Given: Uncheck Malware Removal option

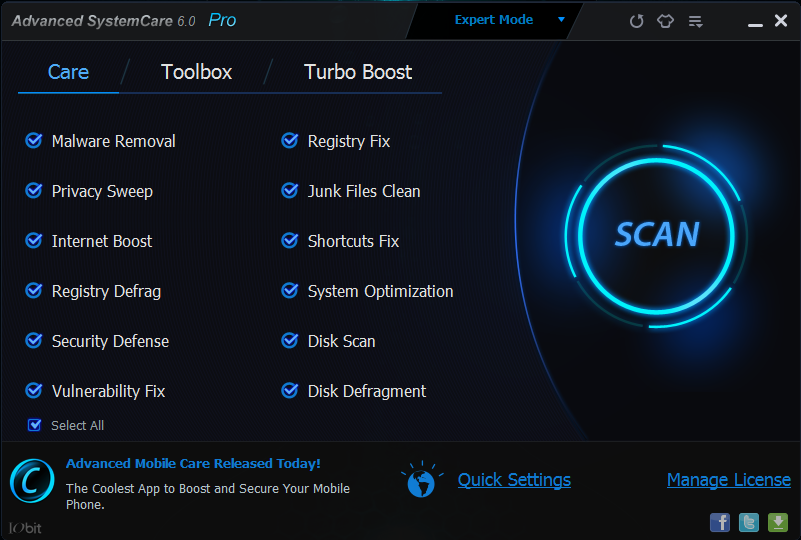Looking at the screenshot, I should point(34,140).
